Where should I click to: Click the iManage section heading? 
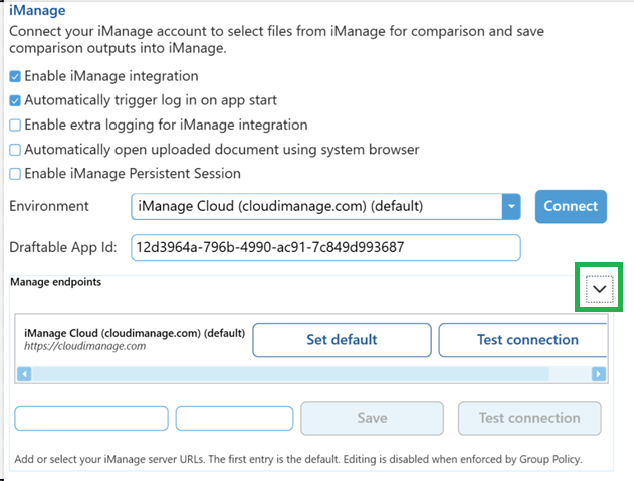(37, 11)
